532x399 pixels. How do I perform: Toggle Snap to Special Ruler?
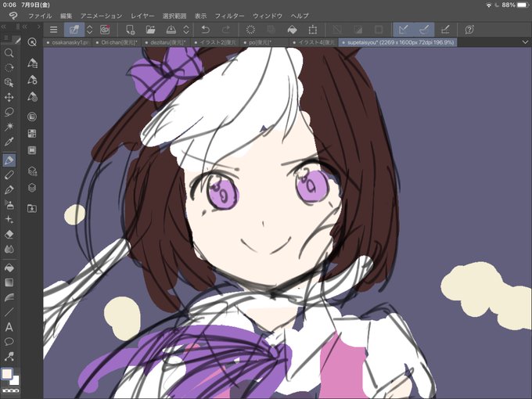point(424,30)
